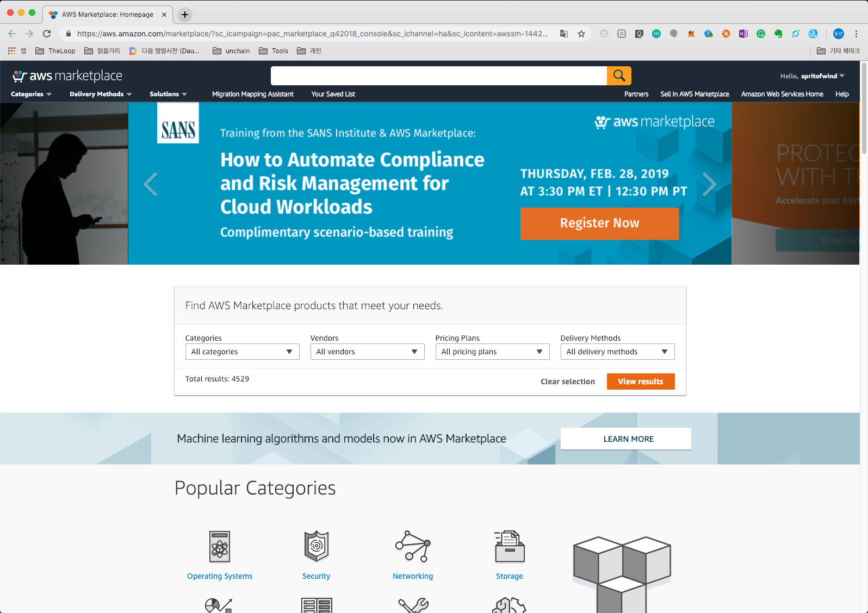
Task: View site security lock icon
Action: (68, 34)
